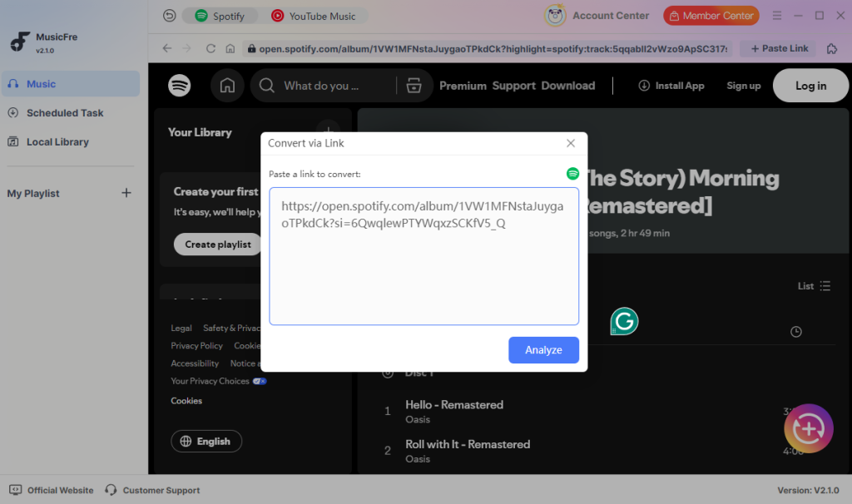Open the Download link
This screenshot has height=504, width=852.
click(567, 86)
